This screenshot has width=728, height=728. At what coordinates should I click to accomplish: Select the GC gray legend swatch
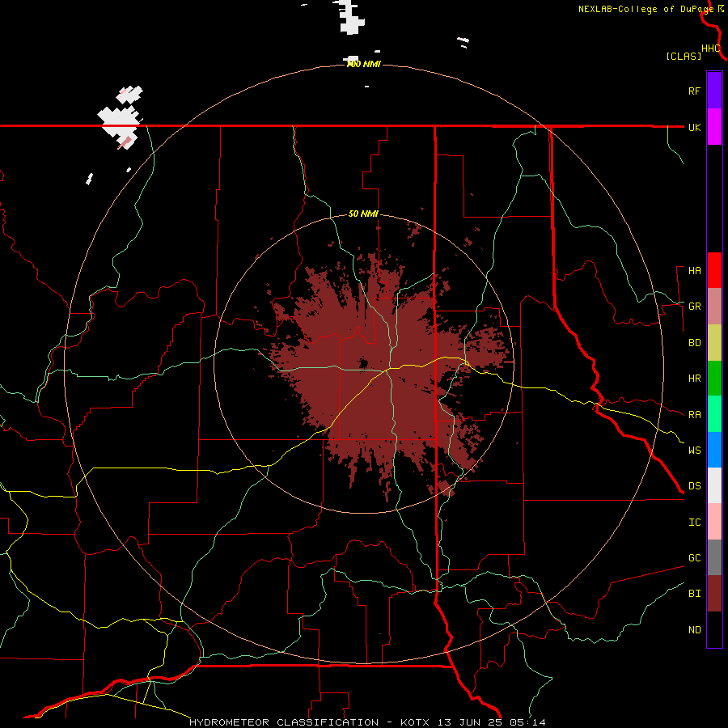[714, 557]
